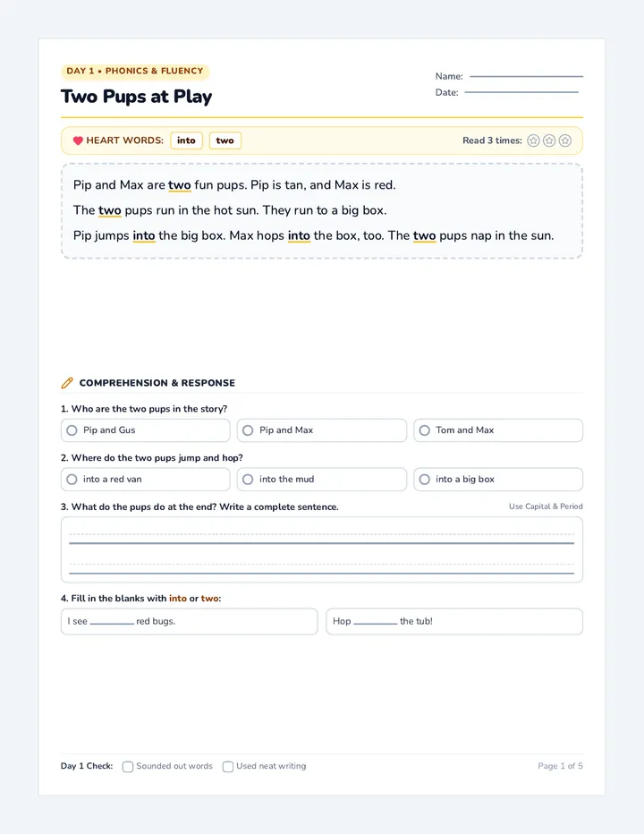The image size is (644, 834).
Task: Tick the 'Used neat writing' checkbox
Action: tap(227, 767)
